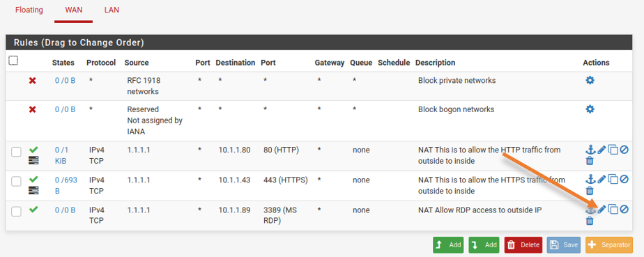Toggle the select-all checkbox in header

[13, 61]
